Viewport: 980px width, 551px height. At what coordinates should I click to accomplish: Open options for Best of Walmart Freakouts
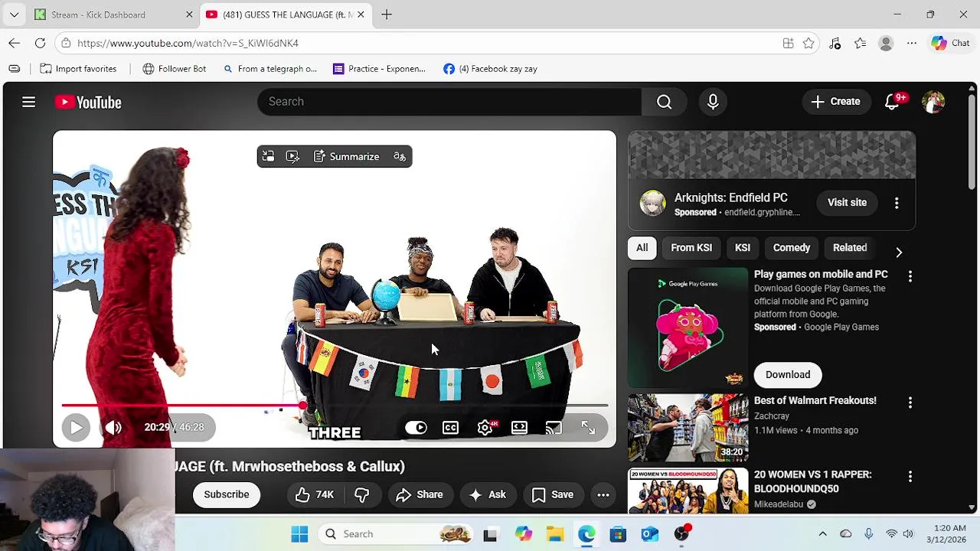910,403
